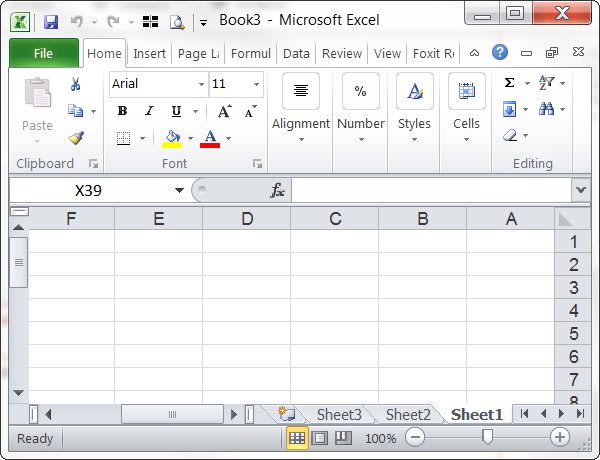This screenshot has width=600, height=460.
Task: Click in the formula bar input
Action: pyautogui.click(x=431, y=190)
